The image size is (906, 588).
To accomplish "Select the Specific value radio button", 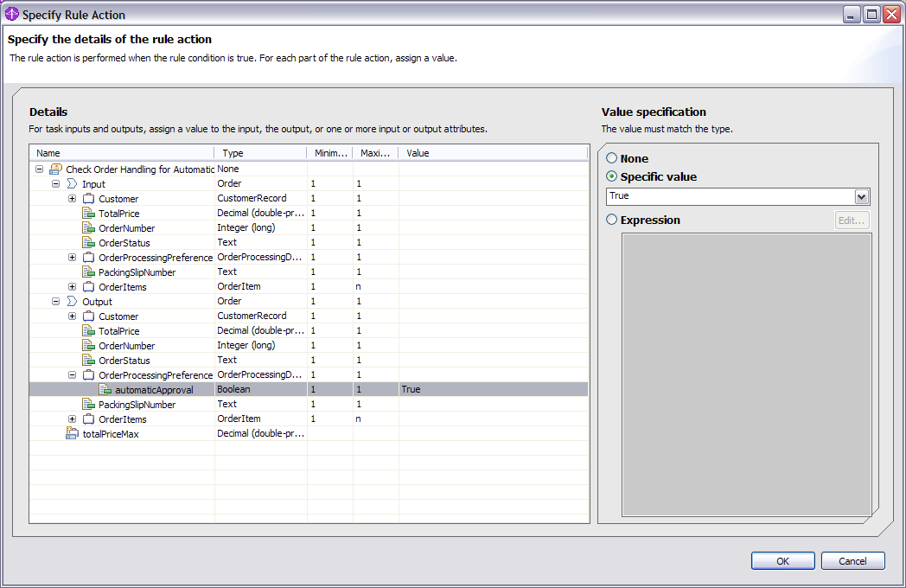I will (x=612, y=176).
